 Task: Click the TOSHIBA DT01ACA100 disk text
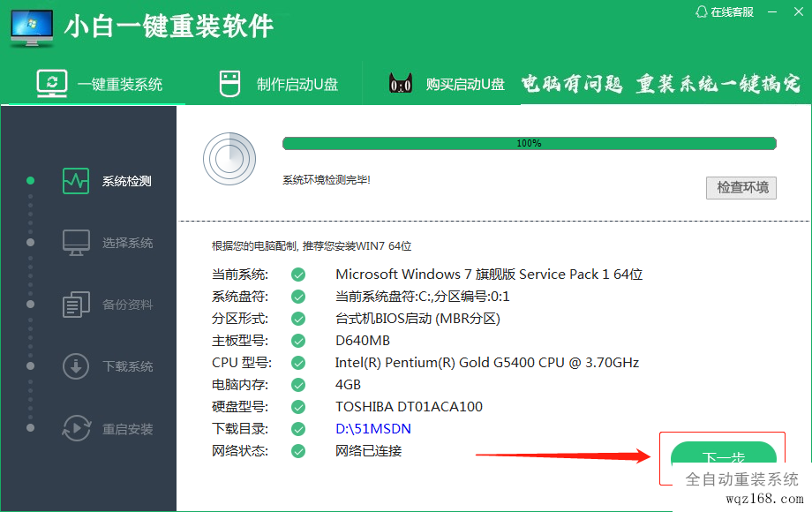point(410,407)
